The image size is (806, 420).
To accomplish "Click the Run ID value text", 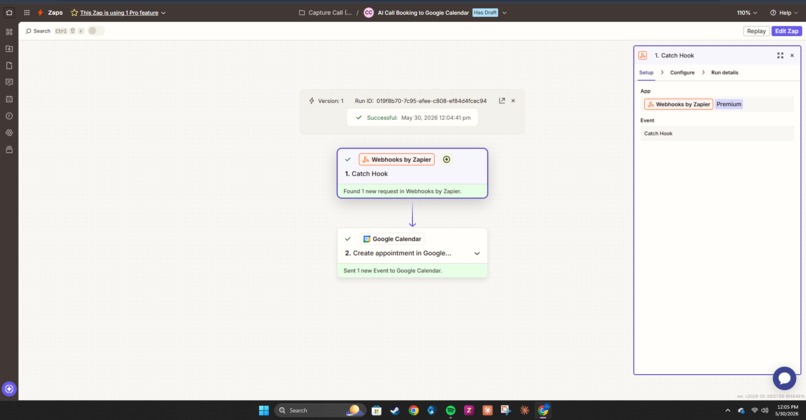I will click(431, 101).
